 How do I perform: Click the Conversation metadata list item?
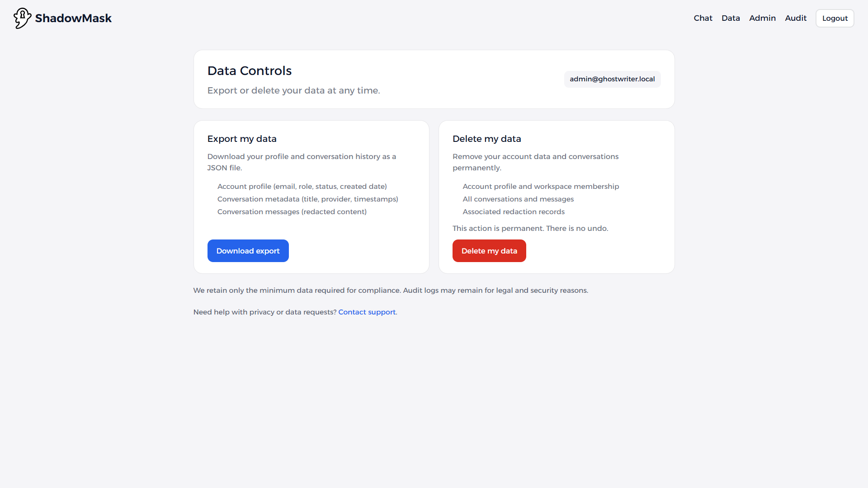pyautogui.click(x=307, y=199)
